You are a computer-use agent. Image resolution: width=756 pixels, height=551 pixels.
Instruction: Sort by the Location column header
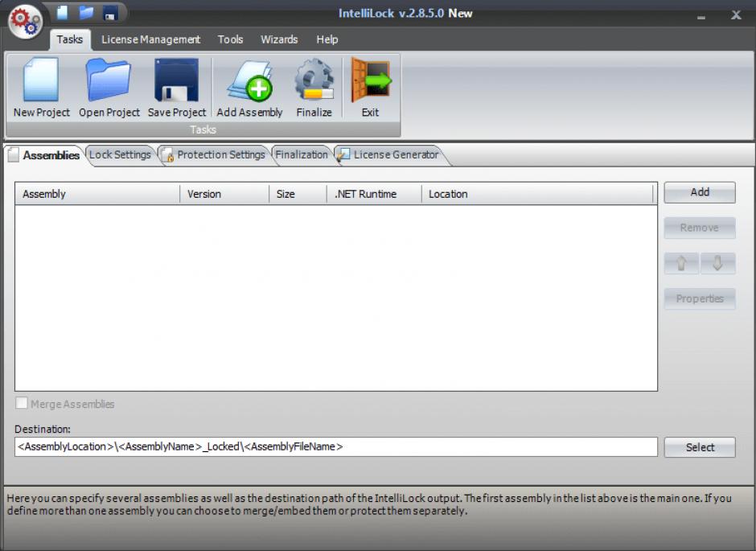point(537,194)
